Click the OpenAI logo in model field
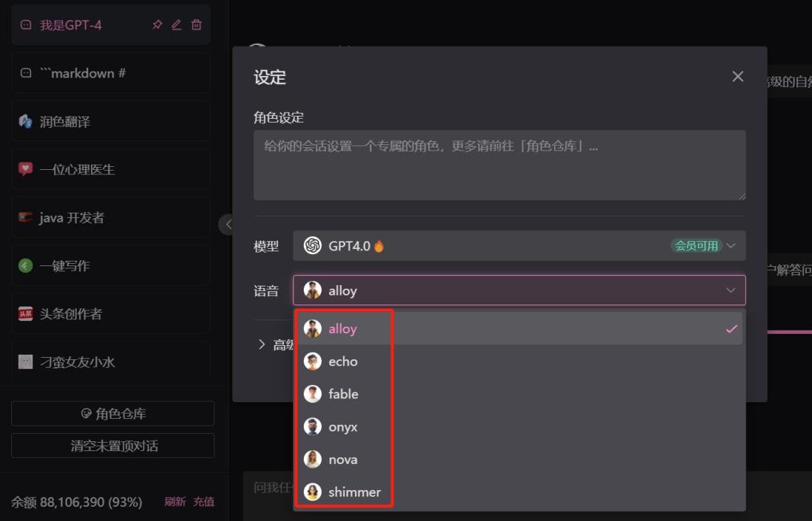 tap(312, 246)
